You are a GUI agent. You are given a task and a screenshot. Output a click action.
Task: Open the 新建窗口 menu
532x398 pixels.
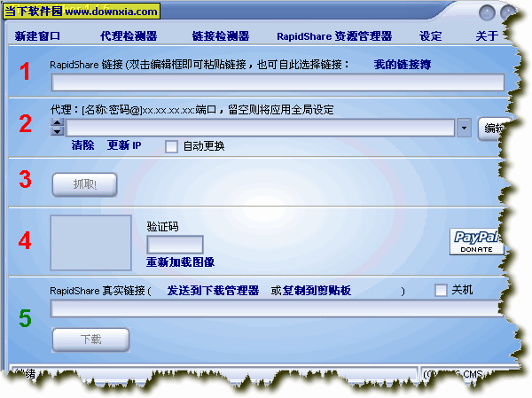[37, 36]
